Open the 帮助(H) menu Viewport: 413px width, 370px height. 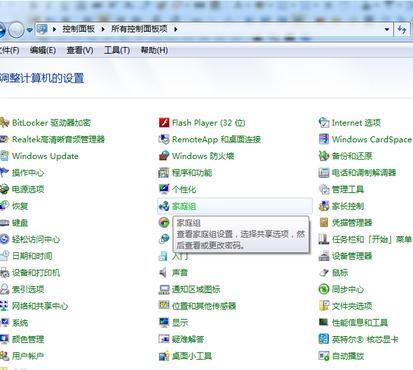(154, 50)
